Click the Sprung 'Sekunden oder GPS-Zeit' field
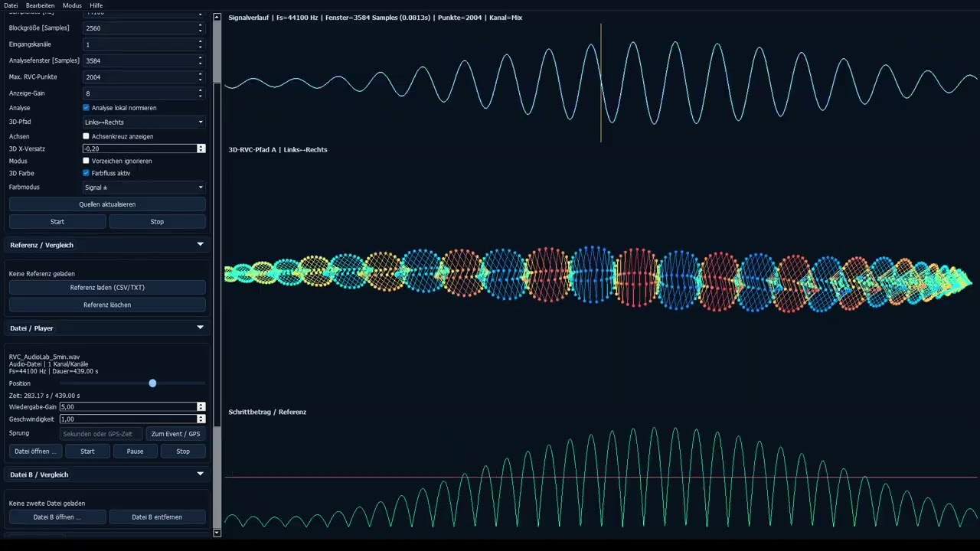Viewport: 980px width, 551px height. click(101, 434)
